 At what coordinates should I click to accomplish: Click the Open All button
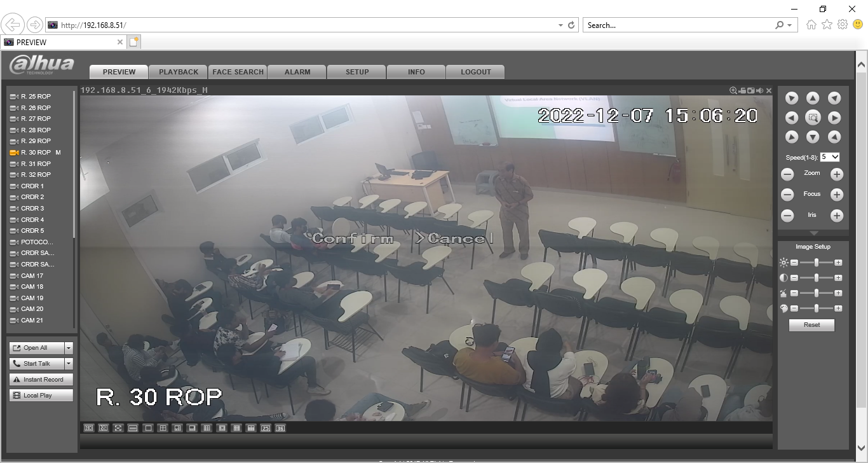tap(37, 348)
